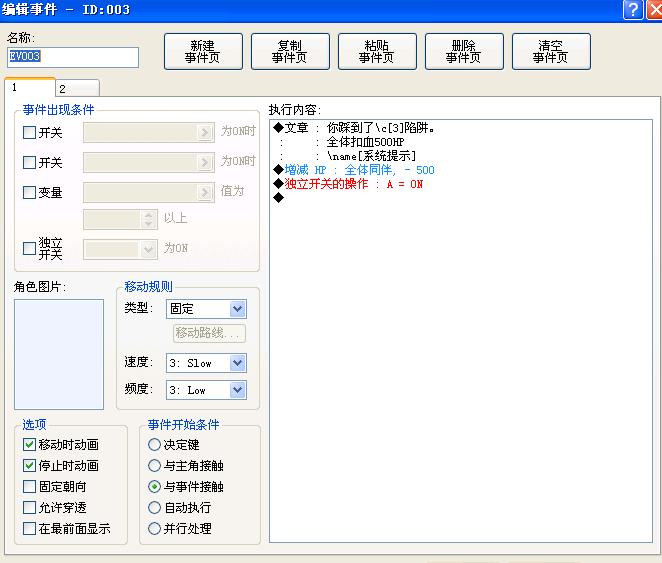The image size is (662, 563).
Task: Open the 独立开关 dropdown
Action: pyautogui.click(x=120, y=249)
